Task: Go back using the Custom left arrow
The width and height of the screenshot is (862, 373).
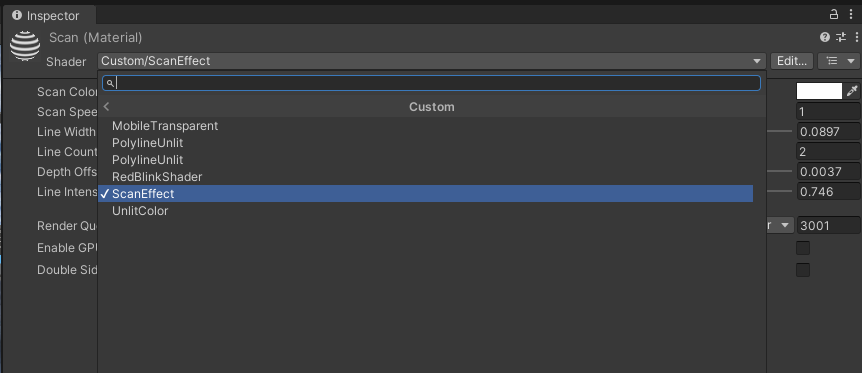Action: tap(107, 106)
